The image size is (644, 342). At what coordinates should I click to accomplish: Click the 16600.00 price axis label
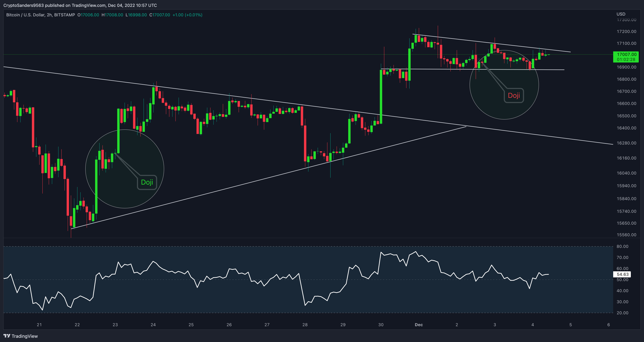tap(626, 103)
